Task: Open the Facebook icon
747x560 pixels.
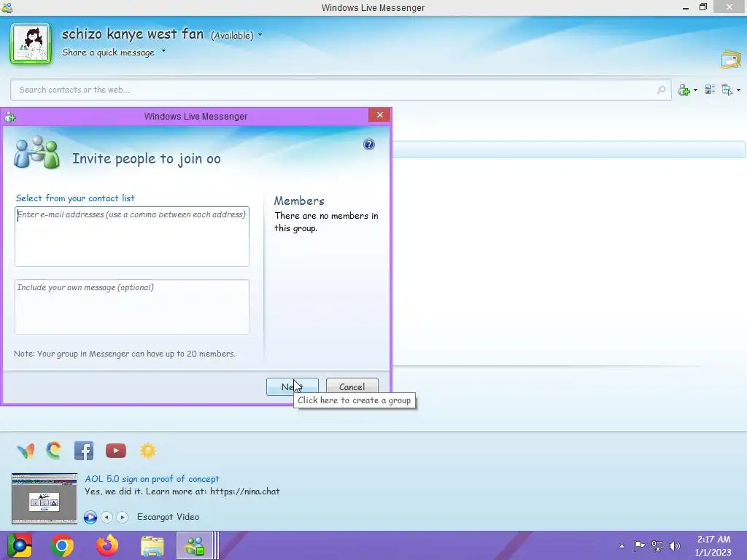Action: pyautogui.click(x=84, y=451)
